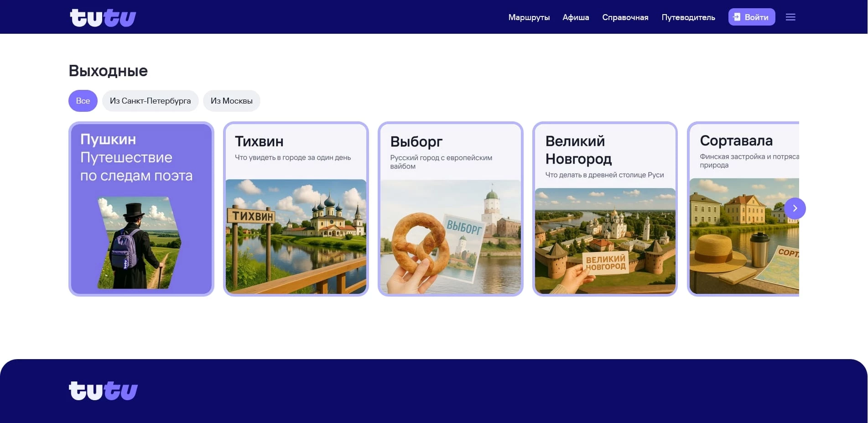Image resolution: width=868 pixels, height=423 pixels.
Task: Open the hamburger menu icon
Action: click(x=790, y=17)
